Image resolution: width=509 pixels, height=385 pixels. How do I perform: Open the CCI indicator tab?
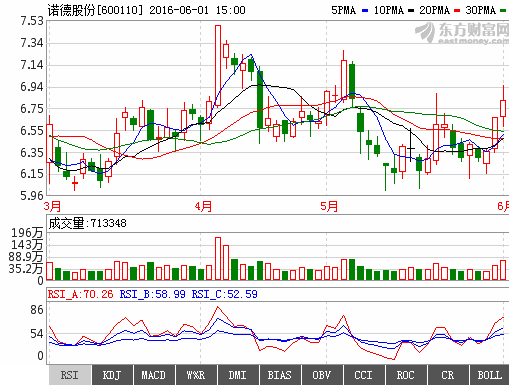coord(364,375)
